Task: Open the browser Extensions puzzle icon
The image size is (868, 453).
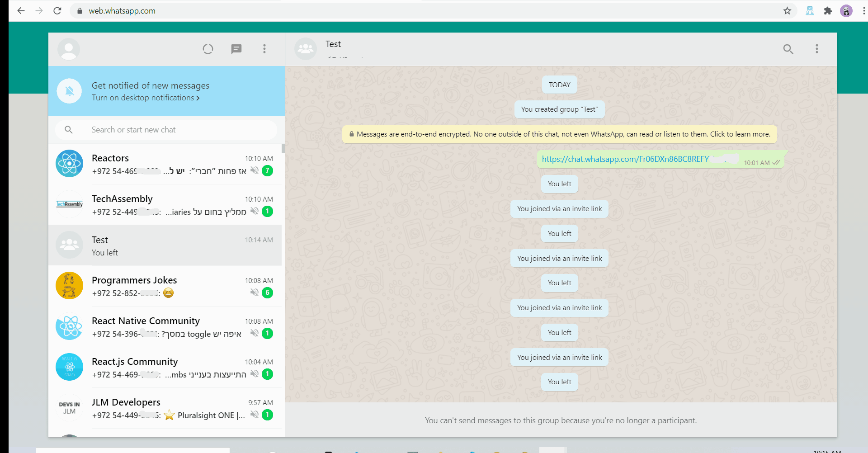Action: coord(828,10)
